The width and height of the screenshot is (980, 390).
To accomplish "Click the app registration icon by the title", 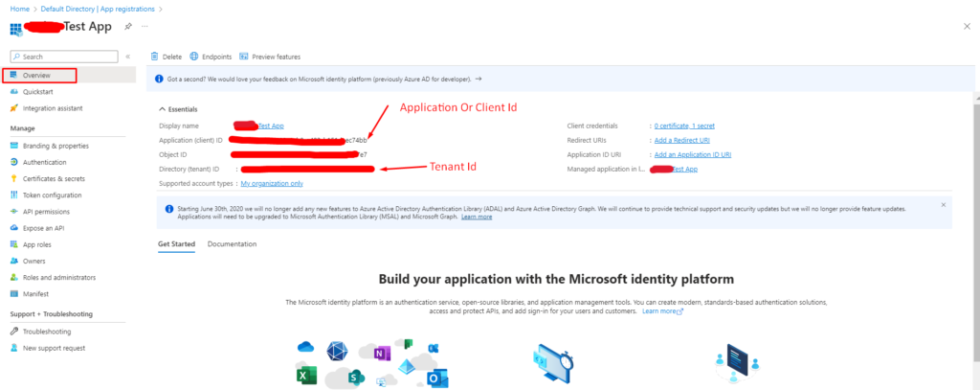I will click(16, 28).
